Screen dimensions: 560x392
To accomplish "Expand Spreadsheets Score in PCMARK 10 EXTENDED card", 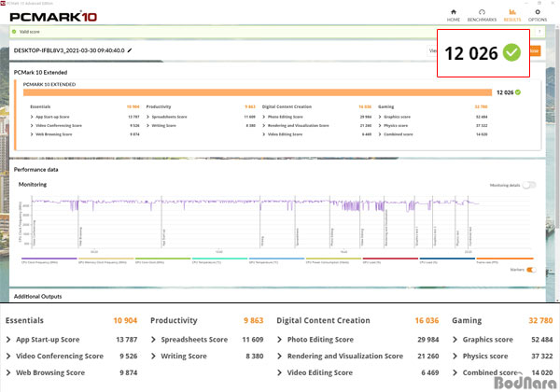I will pyautogui.click(x=147, y=117).
